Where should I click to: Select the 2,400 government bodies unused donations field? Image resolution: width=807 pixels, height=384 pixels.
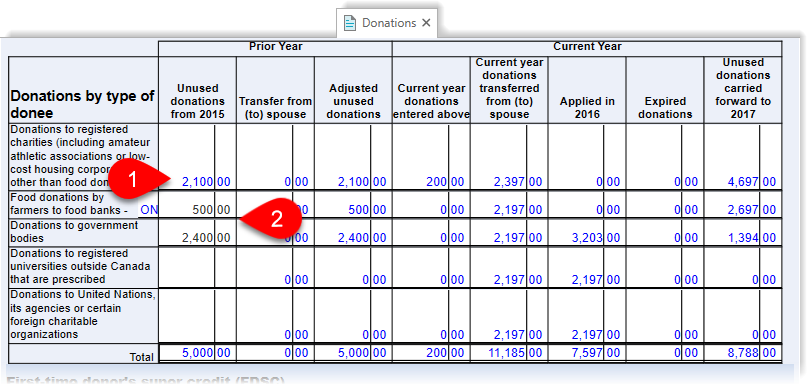tap(197, 238)
